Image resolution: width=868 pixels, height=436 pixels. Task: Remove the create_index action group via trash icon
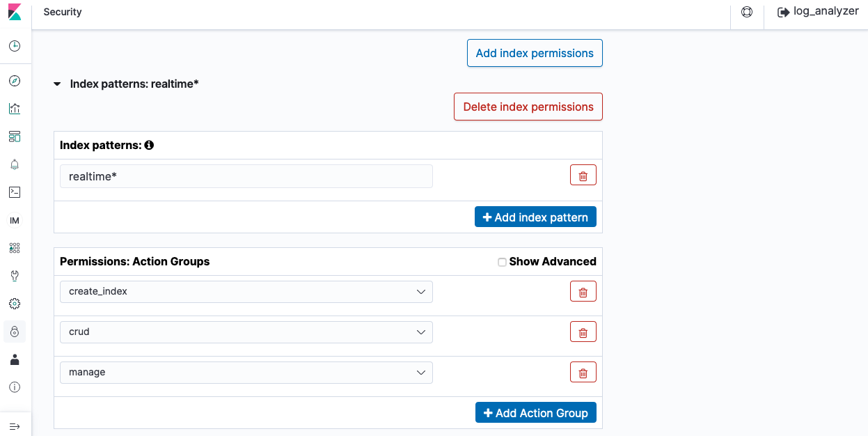[x=583, y=292]
